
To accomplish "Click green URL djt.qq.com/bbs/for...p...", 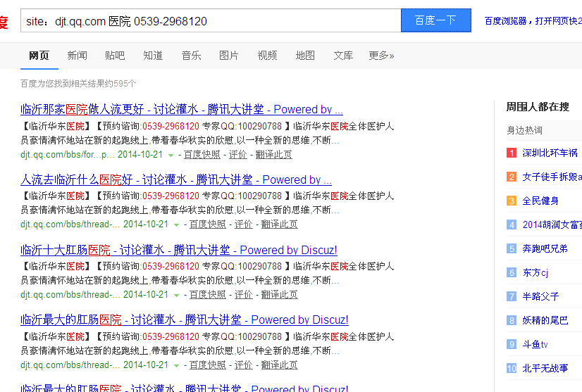I will (68, 155).
